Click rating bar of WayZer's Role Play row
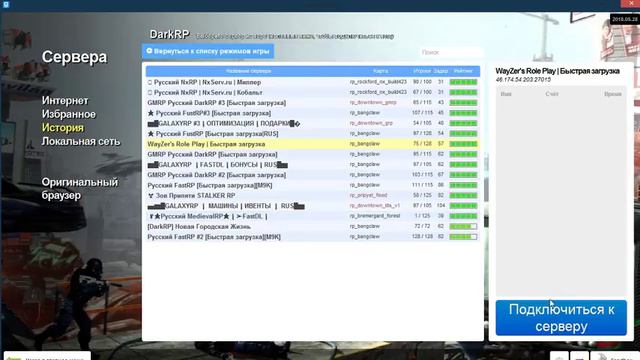 coord(463,144)
